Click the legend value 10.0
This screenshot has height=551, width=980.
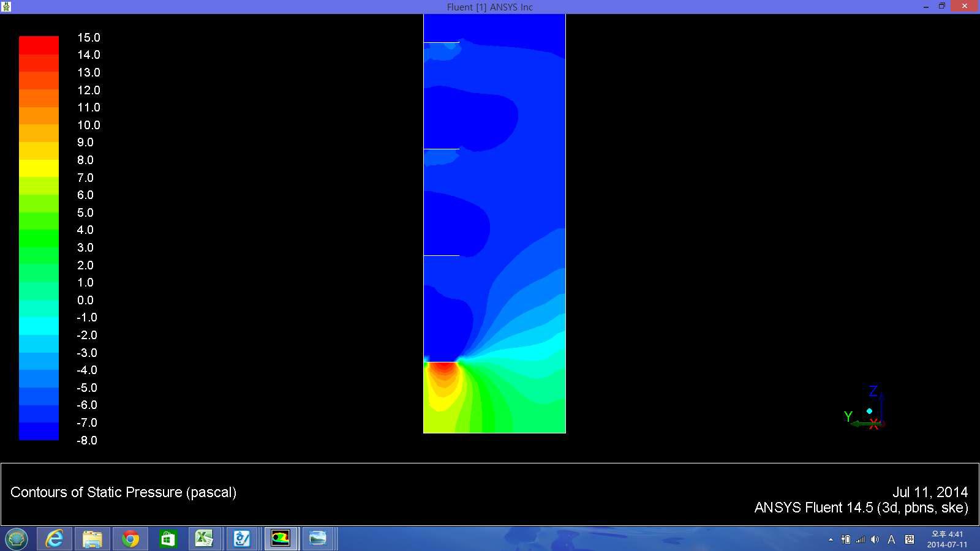89,125
